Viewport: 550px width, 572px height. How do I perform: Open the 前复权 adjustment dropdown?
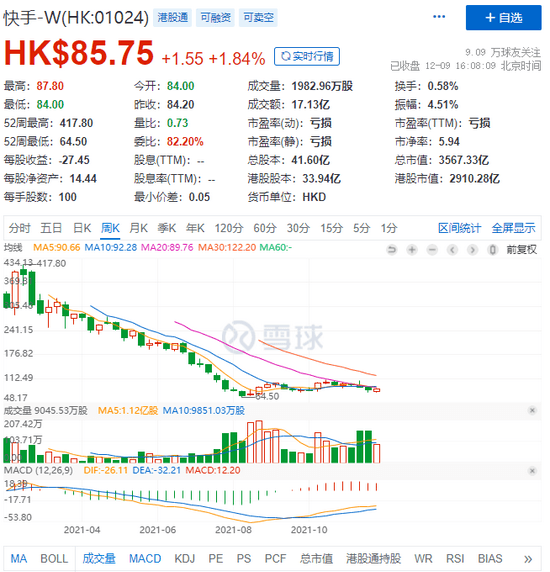(521, 250)
